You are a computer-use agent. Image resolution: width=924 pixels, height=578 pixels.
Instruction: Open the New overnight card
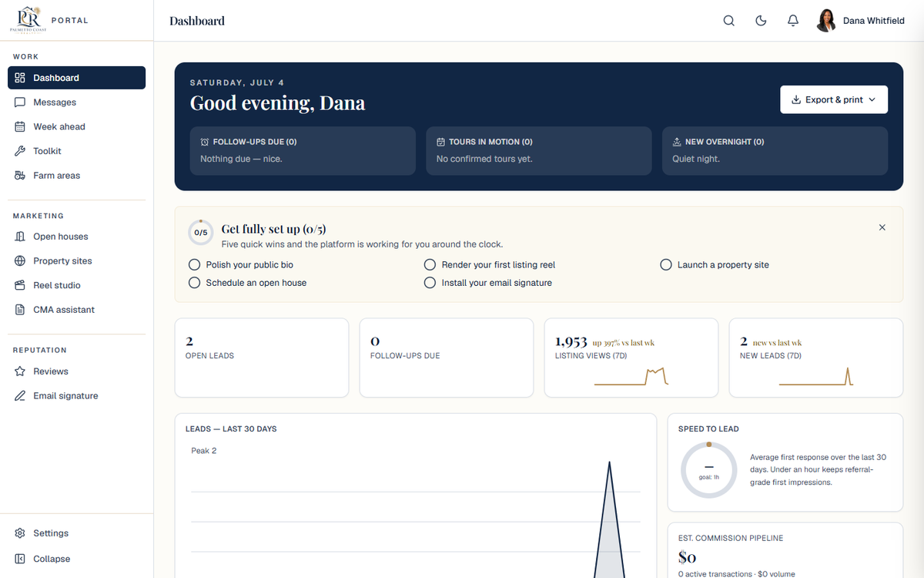(775, 151)
